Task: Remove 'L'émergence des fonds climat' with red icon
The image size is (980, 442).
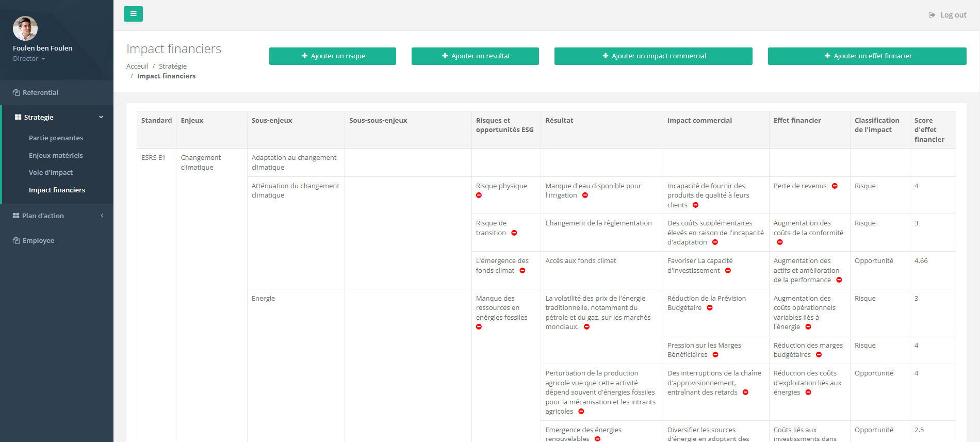Action: click(522, 271)
